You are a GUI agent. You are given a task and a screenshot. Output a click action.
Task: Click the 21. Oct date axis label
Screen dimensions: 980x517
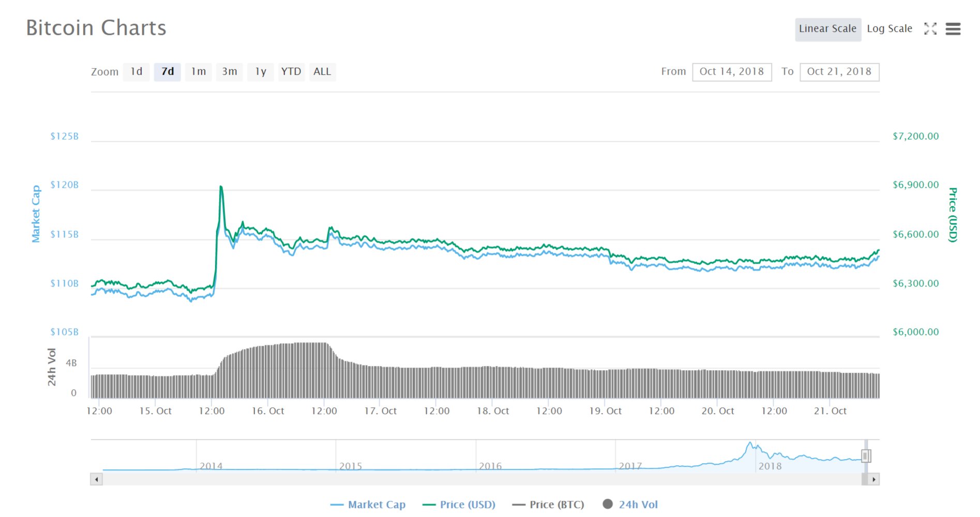830,411
